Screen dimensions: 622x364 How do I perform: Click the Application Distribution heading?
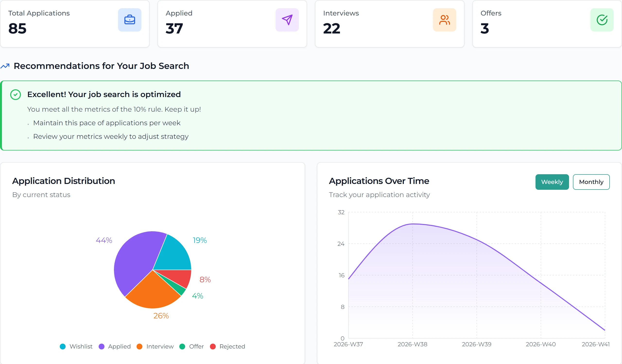[64, 181]
